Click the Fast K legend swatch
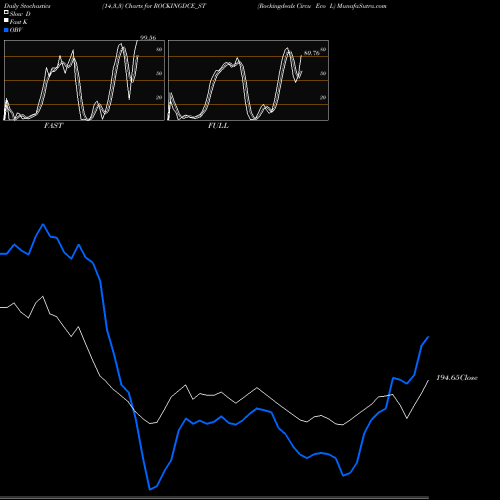The height and width of the screenshot is (500, 500). (x=6, y=20)
